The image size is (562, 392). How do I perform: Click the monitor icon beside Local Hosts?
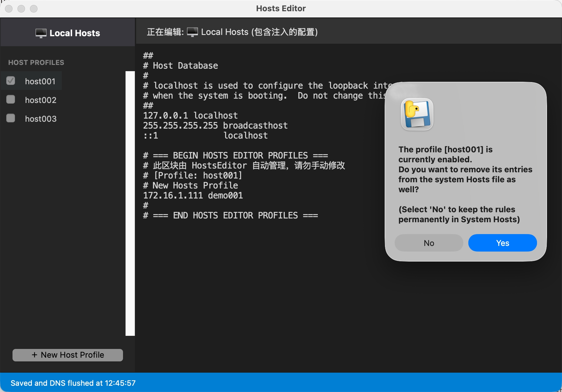click(41, 33)
